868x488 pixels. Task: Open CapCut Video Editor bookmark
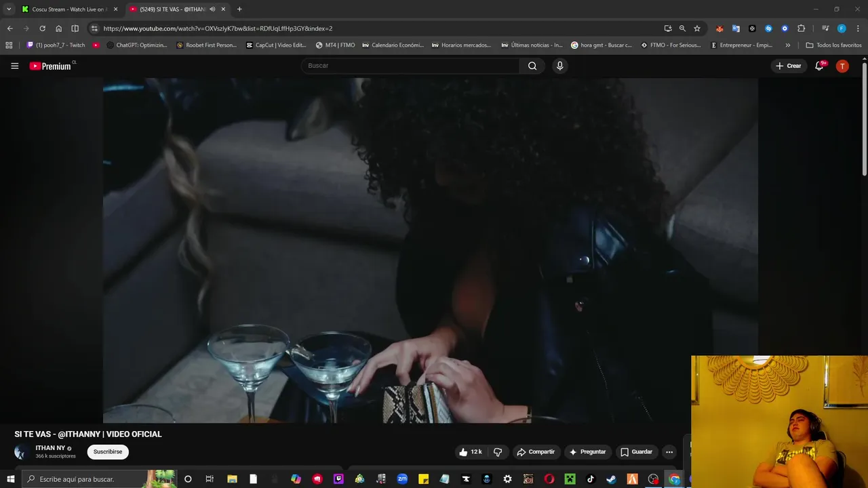[276, 45]
